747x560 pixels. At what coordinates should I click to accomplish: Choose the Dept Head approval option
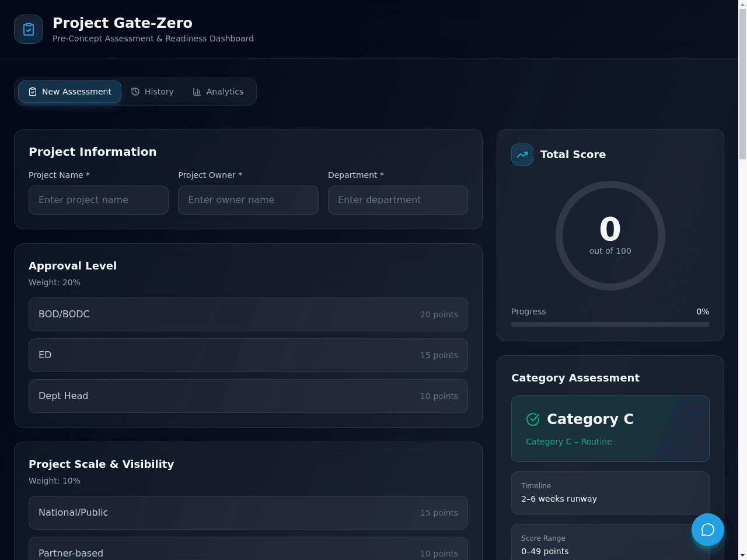248,396
